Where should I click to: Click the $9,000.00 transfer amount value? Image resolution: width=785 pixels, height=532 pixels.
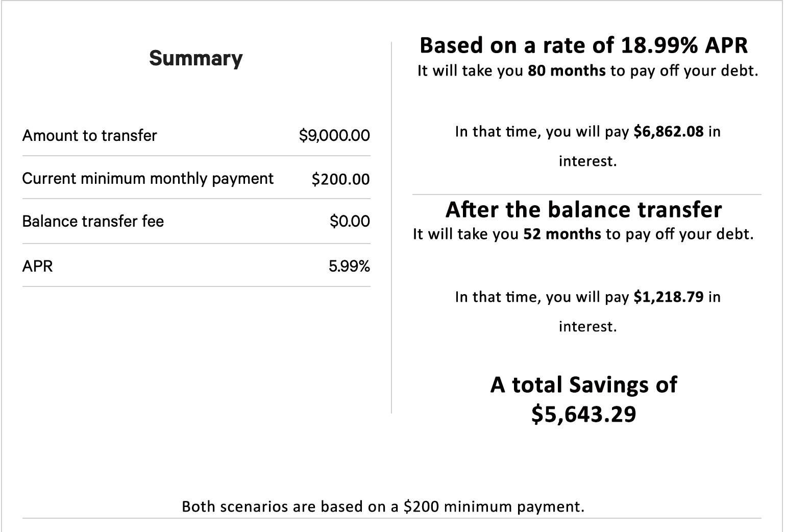coord(334,135)
